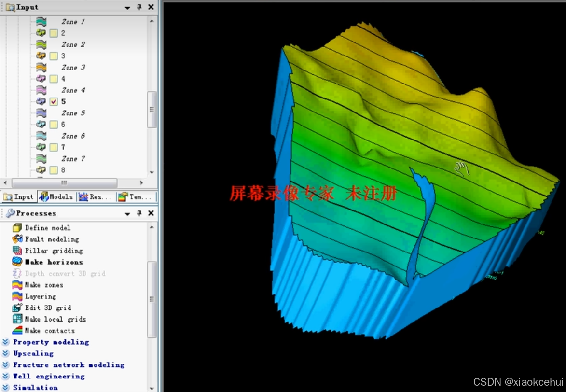Screen dimensions: 566x392
Task: Open the Make horizons process
Action: pos(54,262)
